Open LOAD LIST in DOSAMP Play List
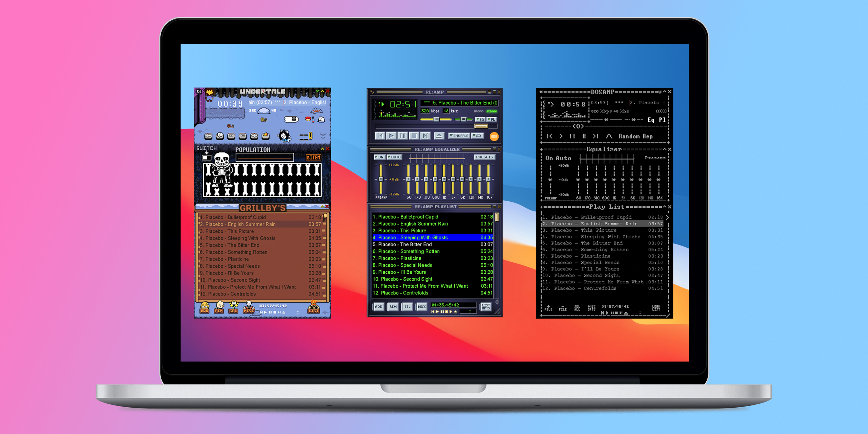 tap(656, 308)
